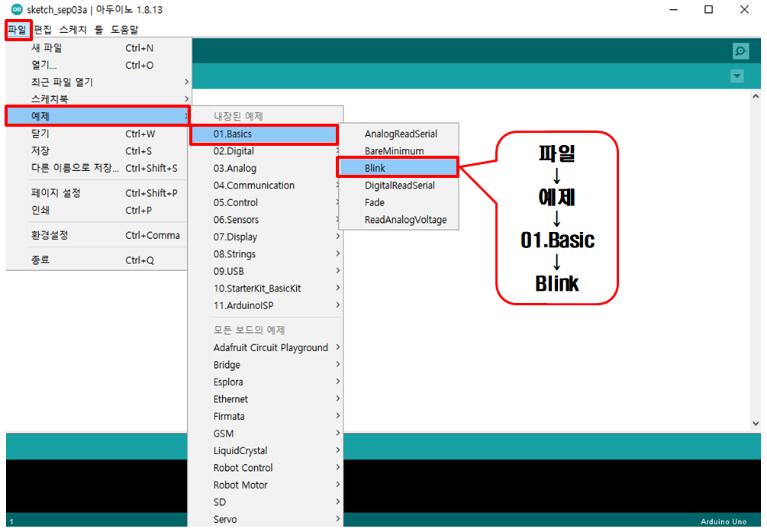Expand LiquidCrystal examples submenu
This screenshot has height=532, width=767.
tap(266, 450)
